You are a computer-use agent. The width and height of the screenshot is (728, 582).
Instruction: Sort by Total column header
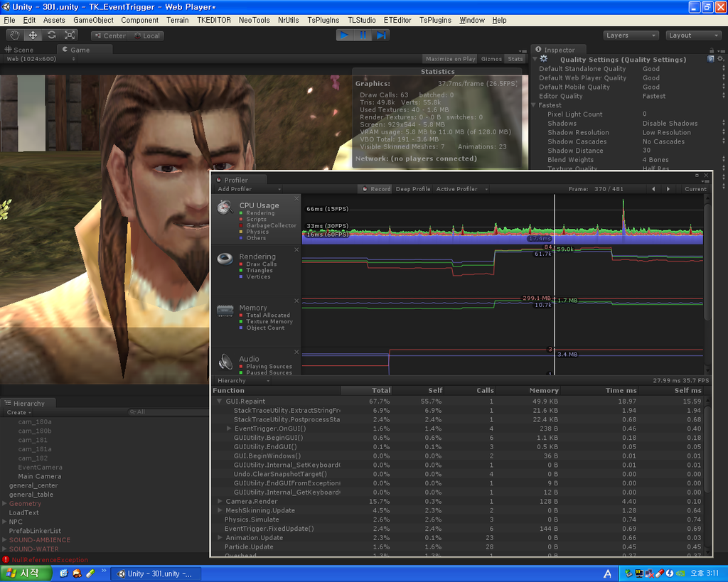(x=367, y=390)
